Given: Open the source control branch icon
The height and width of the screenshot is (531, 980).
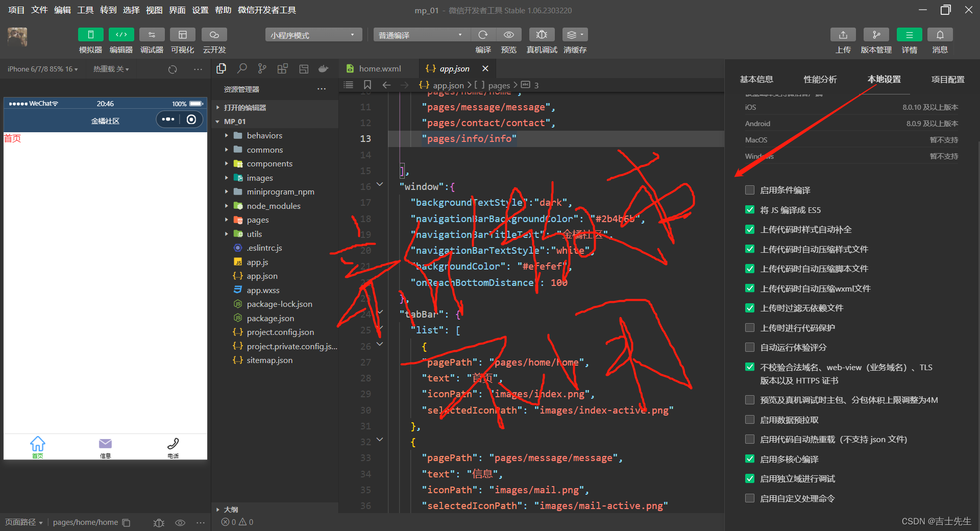Looking at the screenshot, I should tap(262, 68).
